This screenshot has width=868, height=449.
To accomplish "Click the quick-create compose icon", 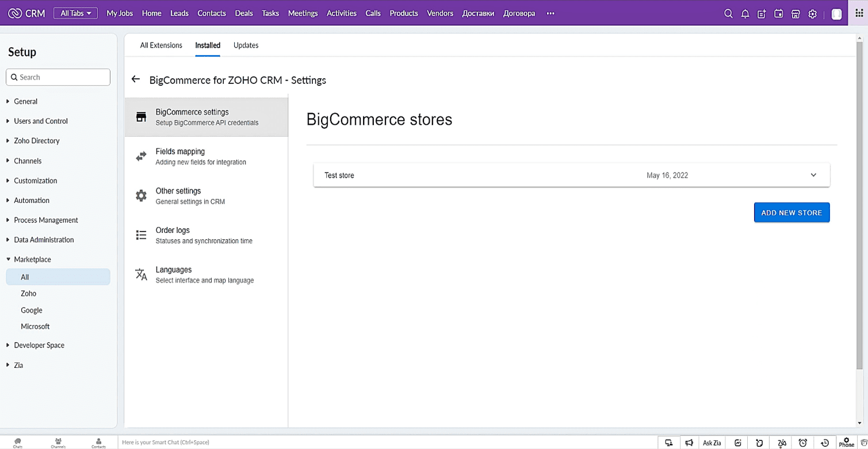I will 762,13.
